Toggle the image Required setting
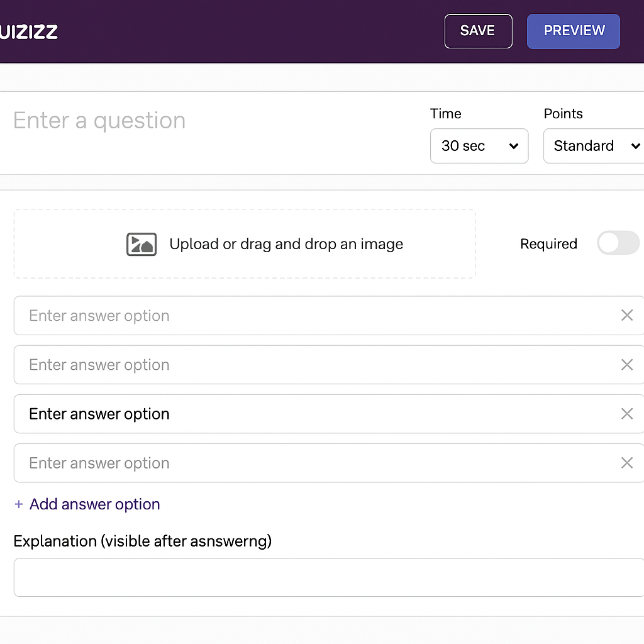The image size is (644, 644). coord(618,243)
